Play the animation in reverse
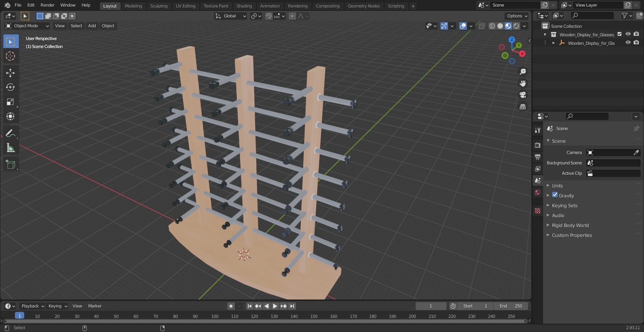The image size is (644, 332). click(266, 306)
